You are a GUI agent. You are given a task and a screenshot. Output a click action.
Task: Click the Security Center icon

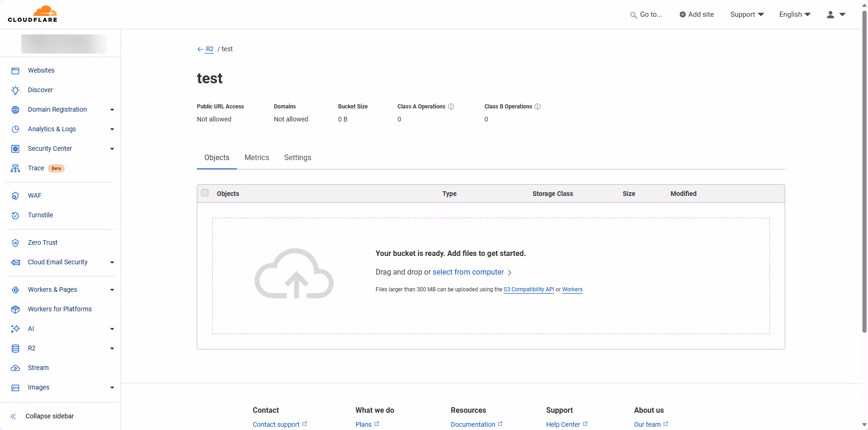click(x=15, y=149)
